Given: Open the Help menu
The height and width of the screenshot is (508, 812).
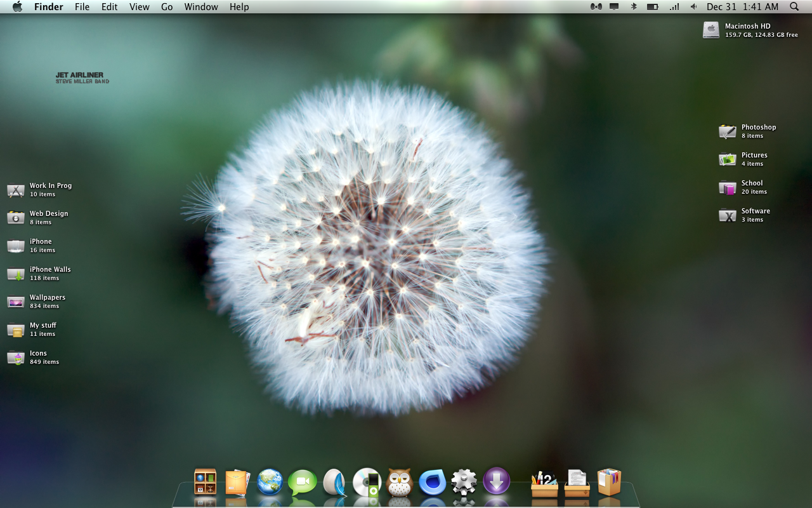Looking at the screenshot, I should 239,7.
